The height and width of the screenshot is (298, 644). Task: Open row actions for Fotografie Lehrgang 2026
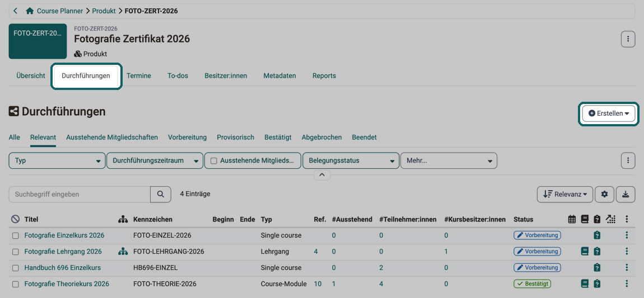[627, 251]
